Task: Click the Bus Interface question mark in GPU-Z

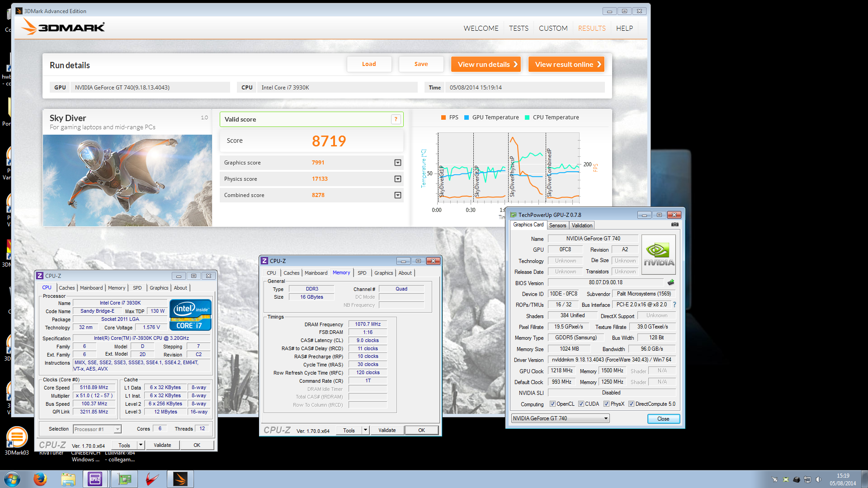Action: [x=675, y=305]
